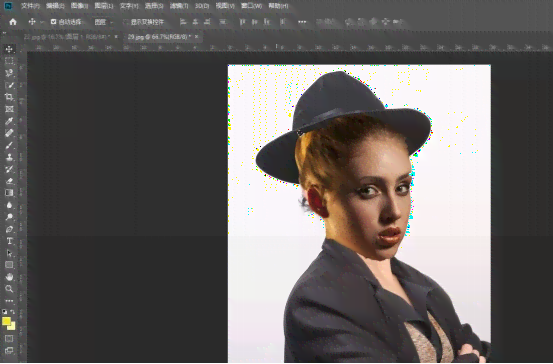
Task: Click the align left edges icon
Action: (183, 22)
